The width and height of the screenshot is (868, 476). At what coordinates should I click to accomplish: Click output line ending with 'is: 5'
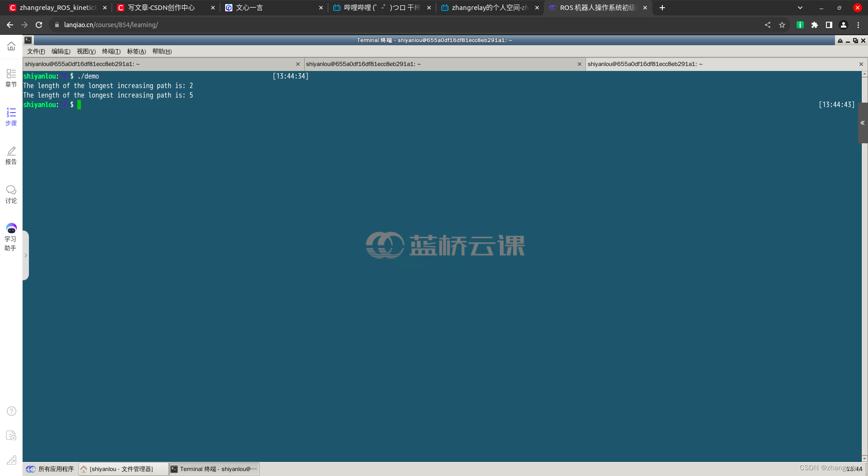point(108,95)
